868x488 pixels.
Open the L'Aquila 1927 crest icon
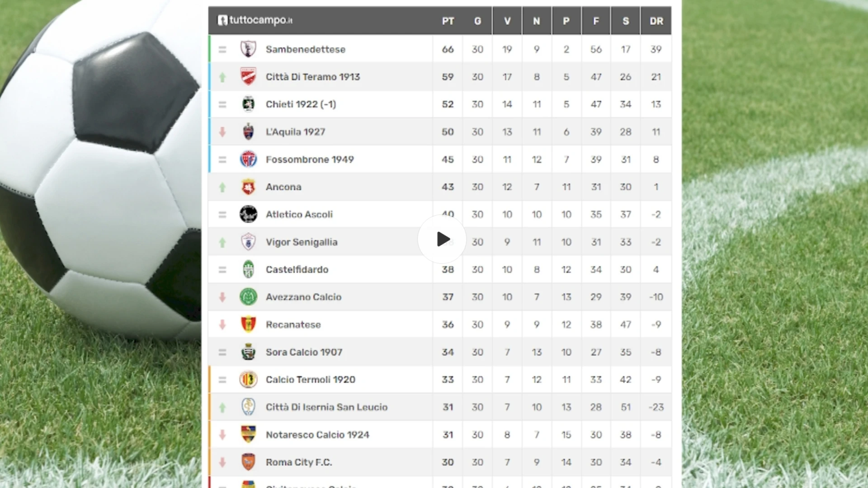(x=248, y=131)
